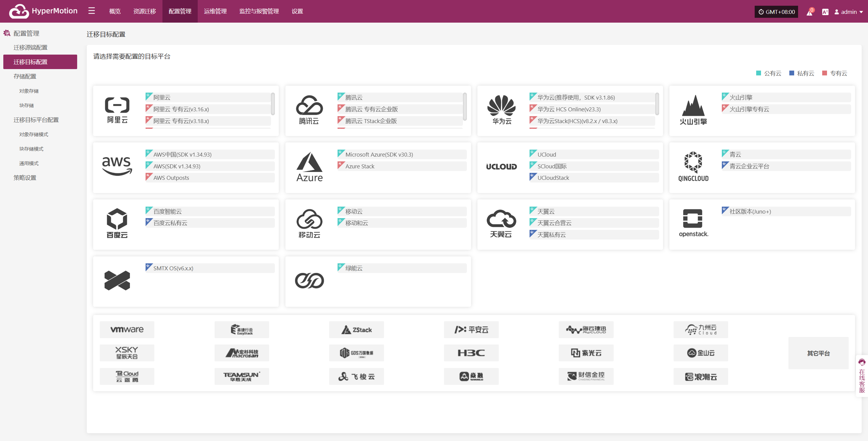Click the Alibaba Cloud logo
868x441 pixels.
117,111
